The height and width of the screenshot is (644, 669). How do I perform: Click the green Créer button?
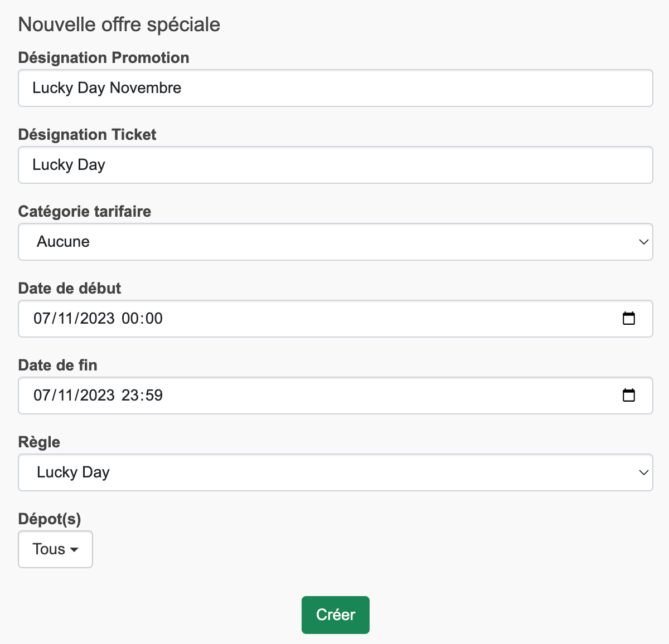(336, 615)
